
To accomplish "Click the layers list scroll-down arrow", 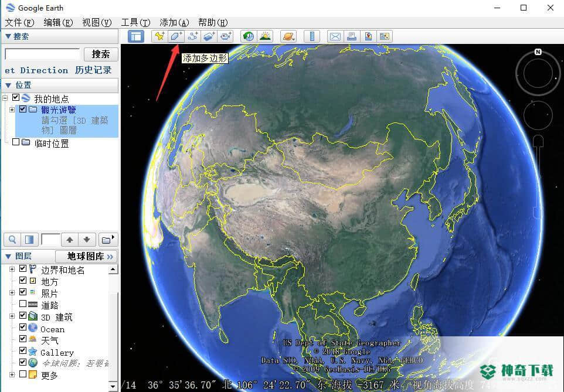I will [113, 387].
